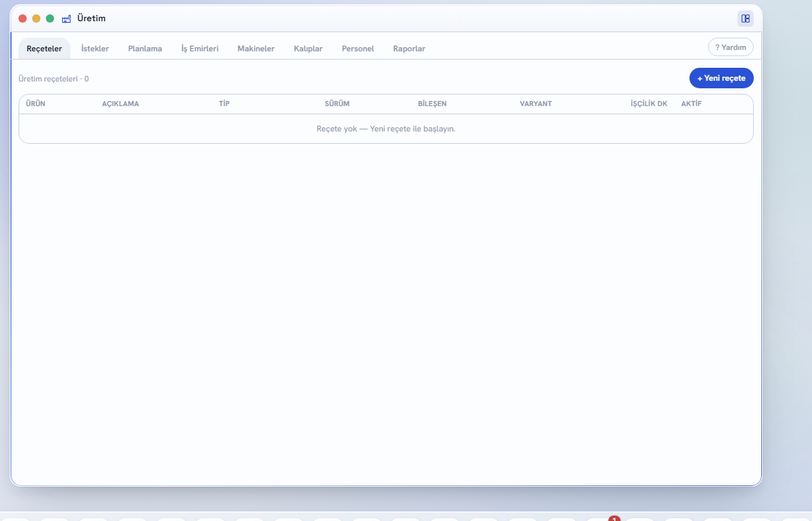Show the Personel tab
This screenshot has height=521, width=812.
[x=358, y=49]
